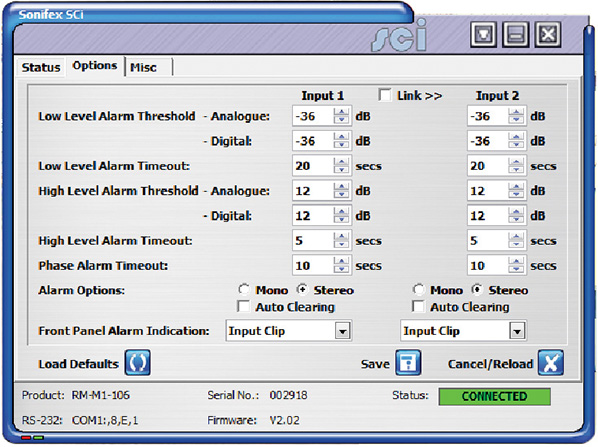Click the firmware version V2.02
This screenshot has width=598, height=447.
pos(285,420)
